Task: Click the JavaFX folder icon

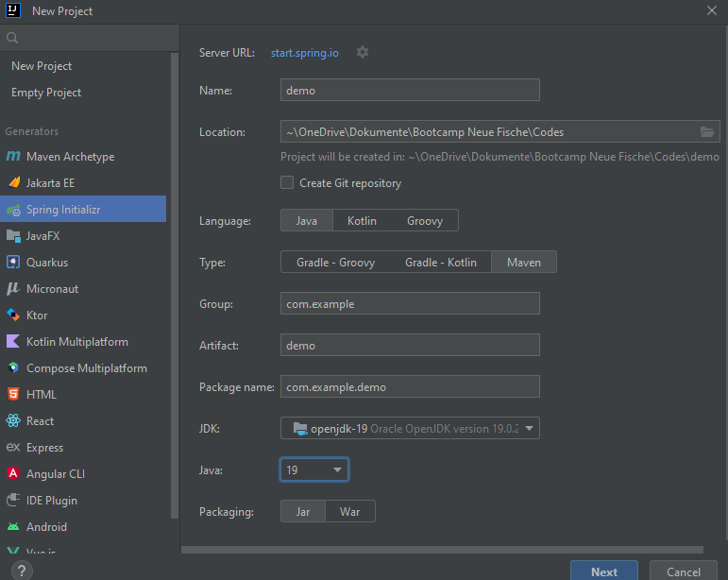Action: (x=13, y=236)
